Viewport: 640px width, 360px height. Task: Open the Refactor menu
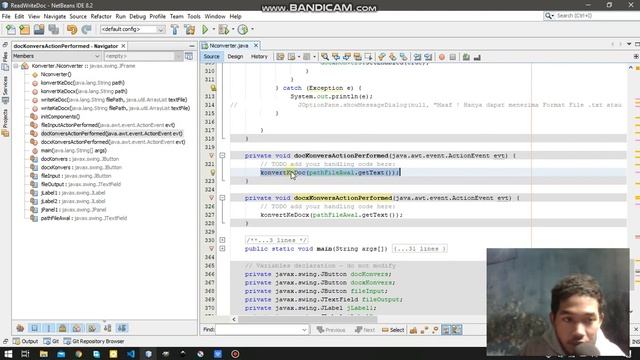click(101, 16)
